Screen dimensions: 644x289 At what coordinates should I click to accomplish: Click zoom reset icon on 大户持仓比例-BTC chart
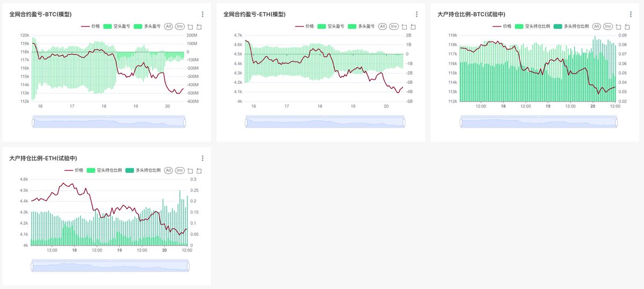pos(627,26)
